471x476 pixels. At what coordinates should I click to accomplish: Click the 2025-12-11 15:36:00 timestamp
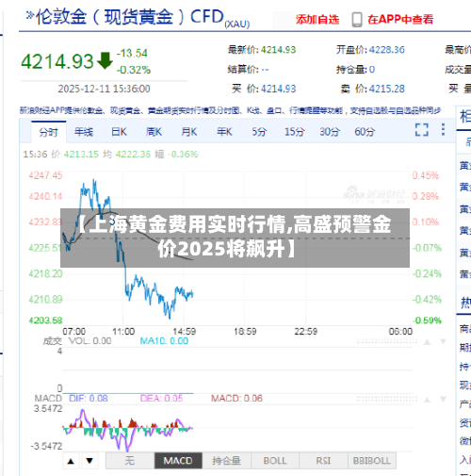tap(104, 89)
